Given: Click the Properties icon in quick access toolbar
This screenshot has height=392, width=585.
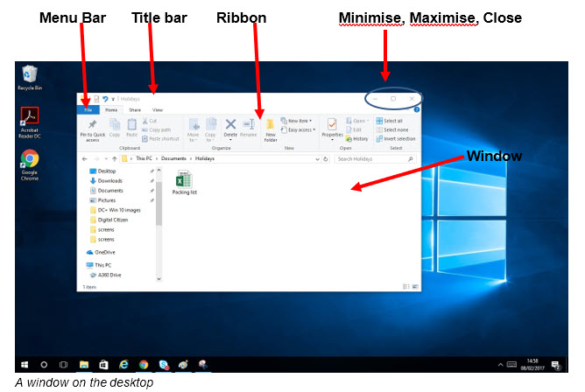Looking at the screenshot, I should coord(96,99).
